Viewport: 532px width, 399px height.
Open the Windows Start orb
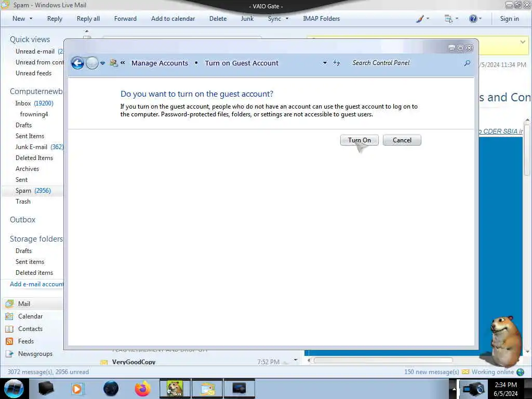click(14, 389)
